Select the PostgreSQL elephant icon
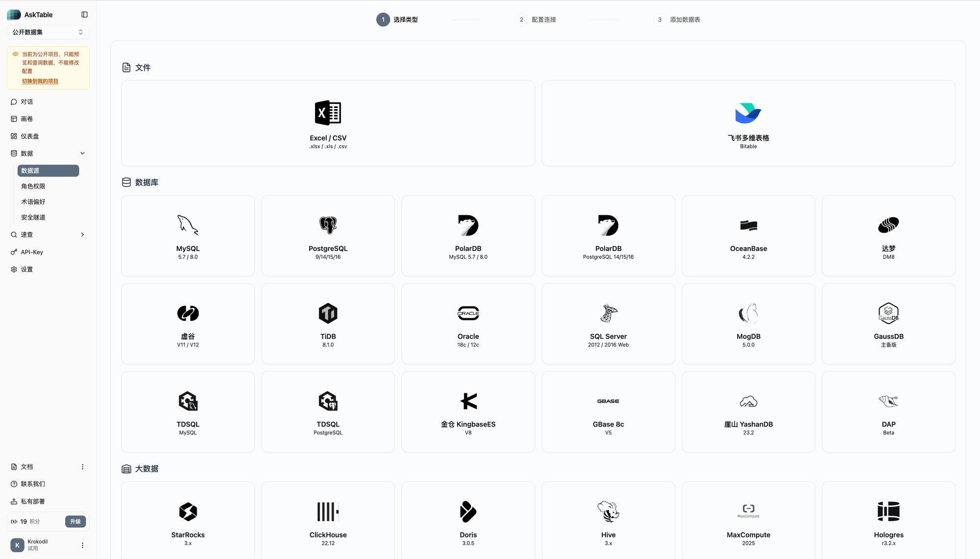This screenshot has width=980, height=559. [328, 225]
